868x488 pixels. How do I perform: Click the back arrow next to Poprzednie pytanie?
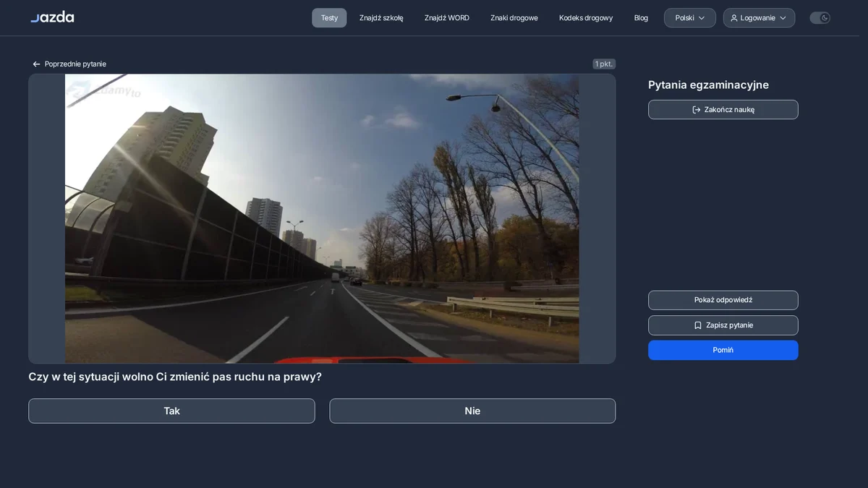36,64
